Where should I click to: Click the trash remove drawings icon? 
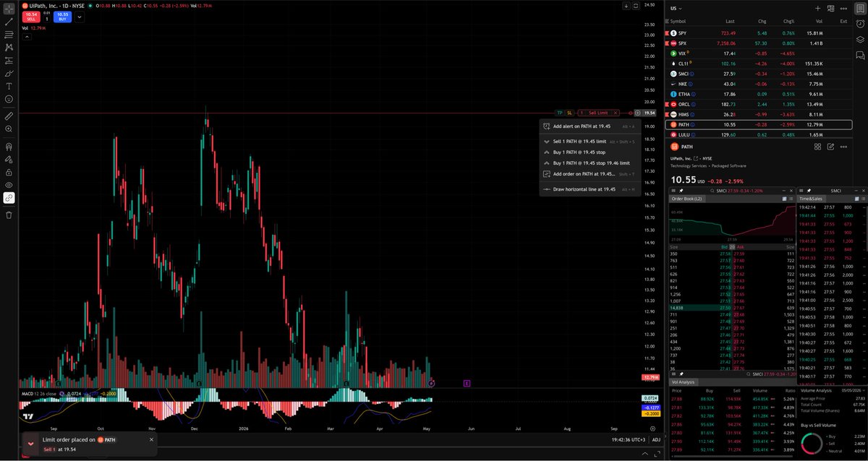[9, 215]
